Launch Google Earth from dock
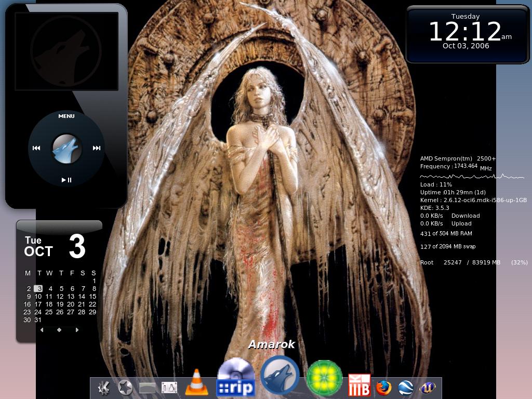 pyautogui.click(x=406, y=388)
